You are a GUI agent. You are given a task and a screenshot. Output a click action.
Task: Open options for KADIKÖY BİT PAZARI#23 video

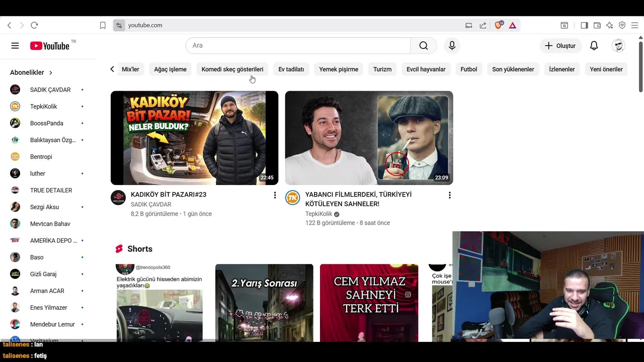click(x=275, y=195)
